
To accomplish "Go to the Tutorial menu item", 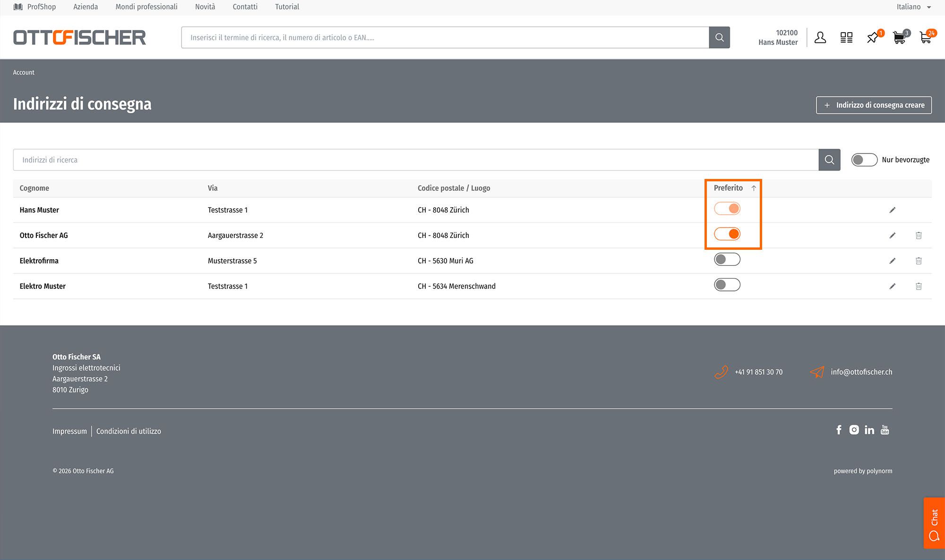I will [x=287, y=7].
